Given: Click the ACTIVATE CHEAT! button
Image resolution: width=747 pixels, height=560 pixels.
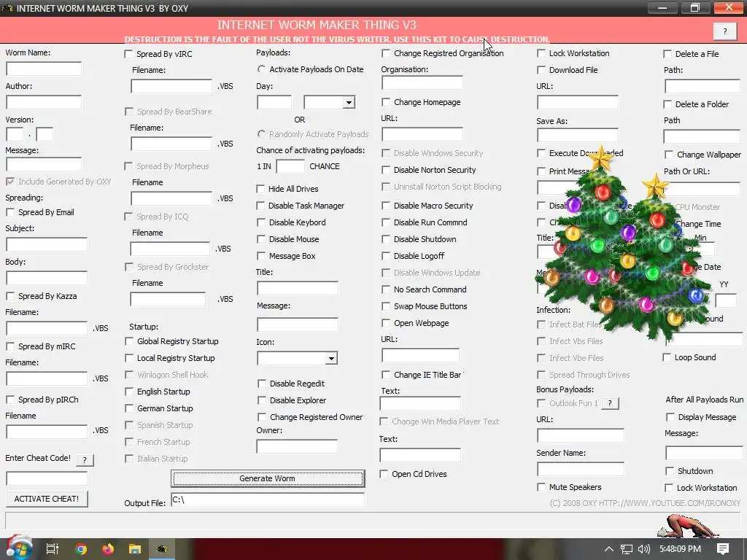Looking at the screenshot, I should [x=47, y=499].
